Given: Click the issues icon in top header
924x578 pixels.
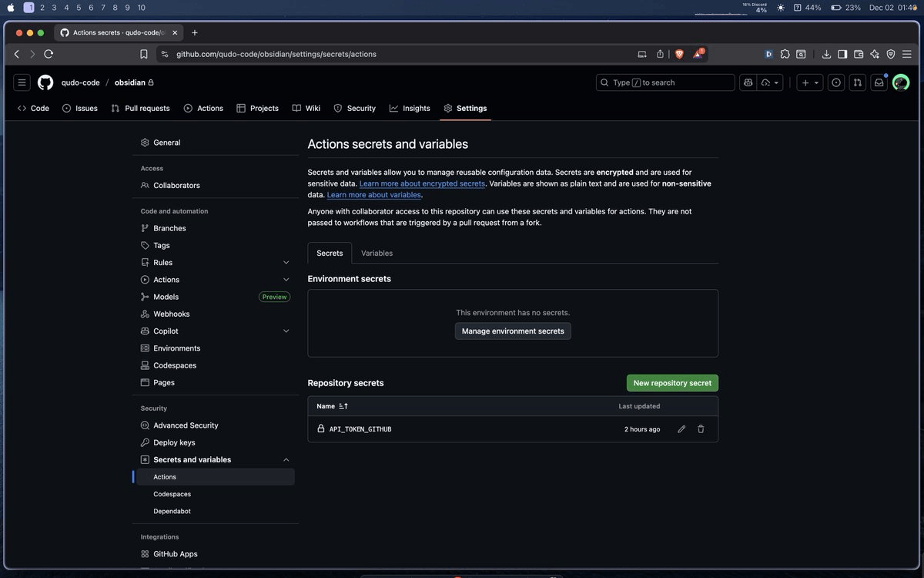Looking at the screenshot, I should point(836,82).
